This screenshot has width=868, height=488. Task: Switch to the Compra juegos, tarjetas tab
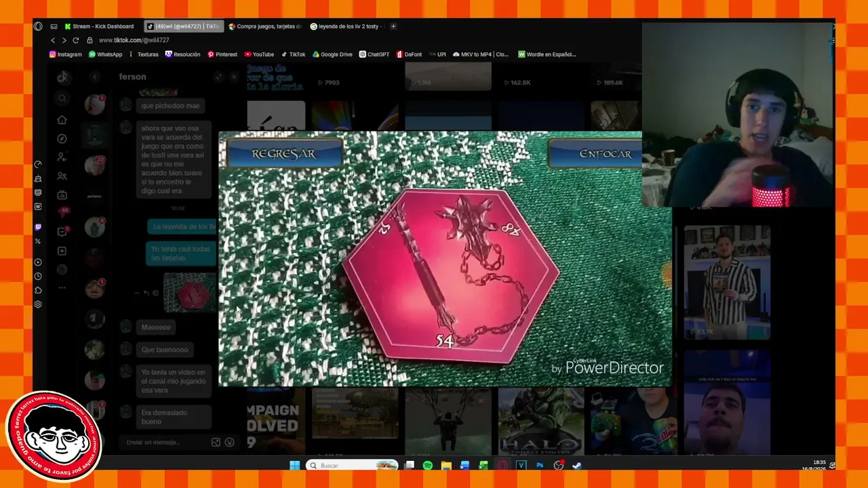265,26
